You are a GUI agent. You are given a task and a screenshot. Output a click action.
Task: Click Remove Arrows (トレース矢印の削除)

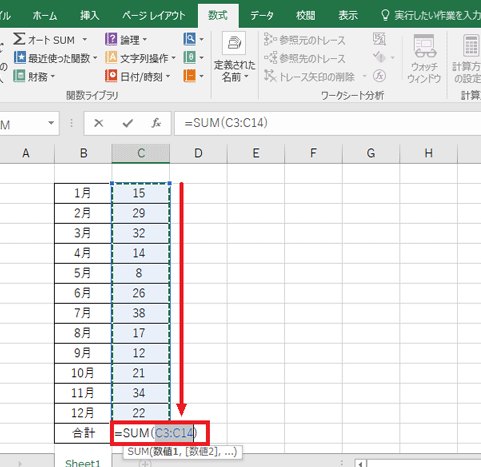309,77
